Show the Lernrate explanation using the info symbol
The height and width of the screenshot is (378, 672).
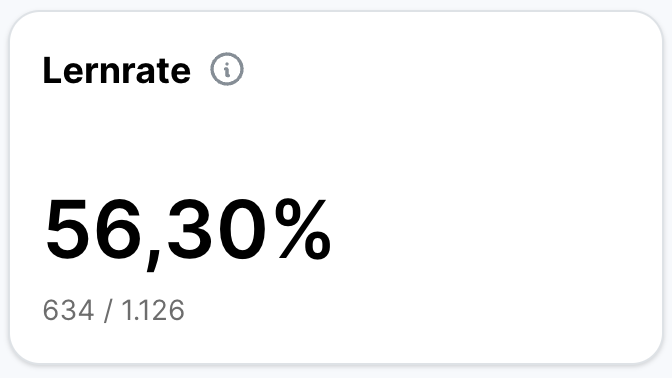tap(227, 69)
